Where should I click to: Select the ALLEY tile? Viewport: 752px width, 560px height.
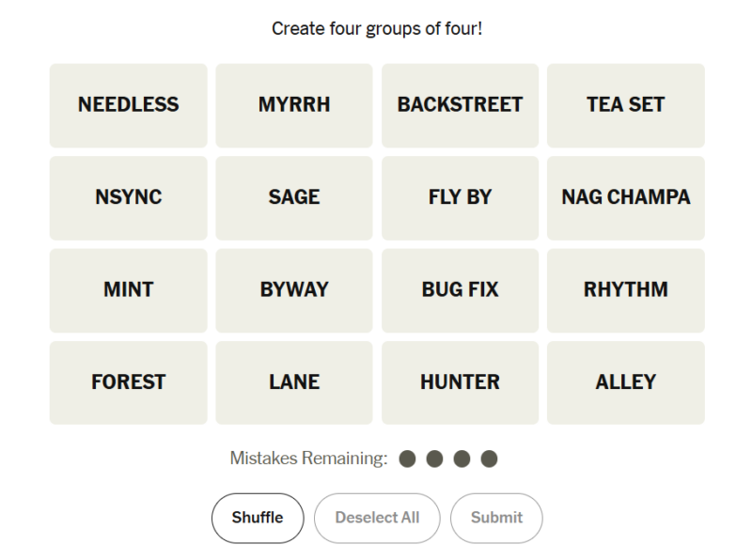[x=626, y=382]
